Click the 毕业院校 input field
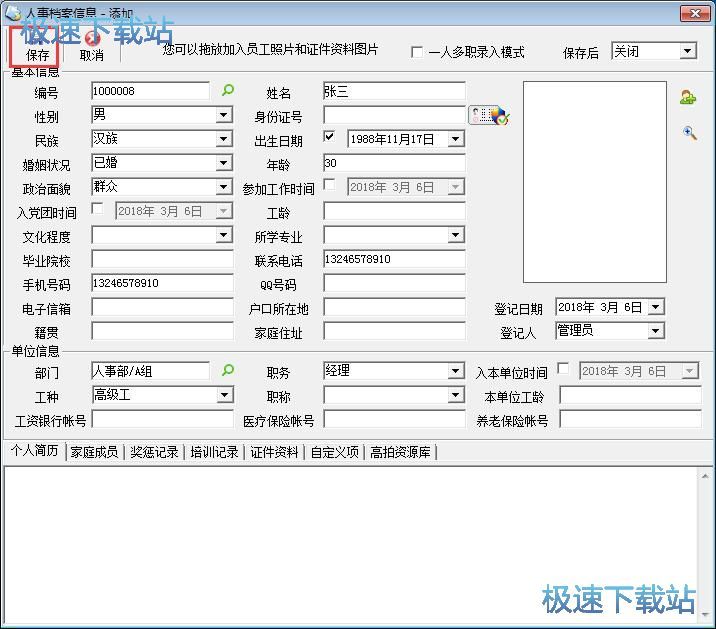This screenshot has height=629, width=716. pyautogui.click(x=163, y=259)
